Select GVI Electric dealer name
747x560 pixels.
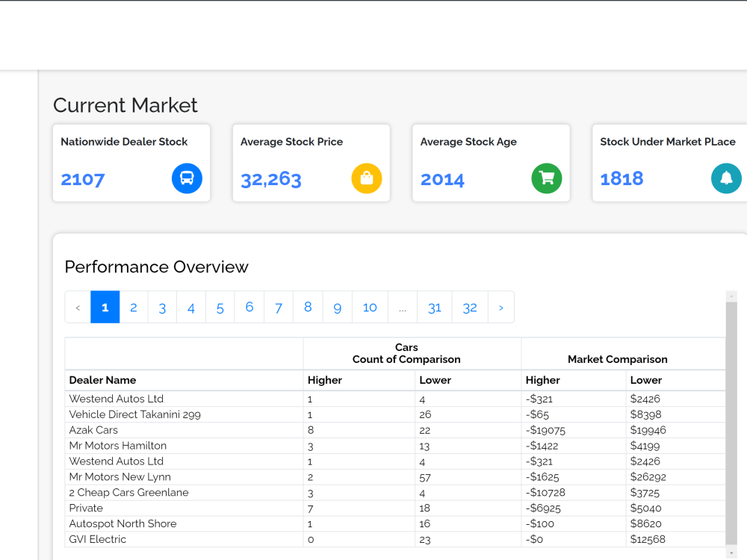coord(97,539)
